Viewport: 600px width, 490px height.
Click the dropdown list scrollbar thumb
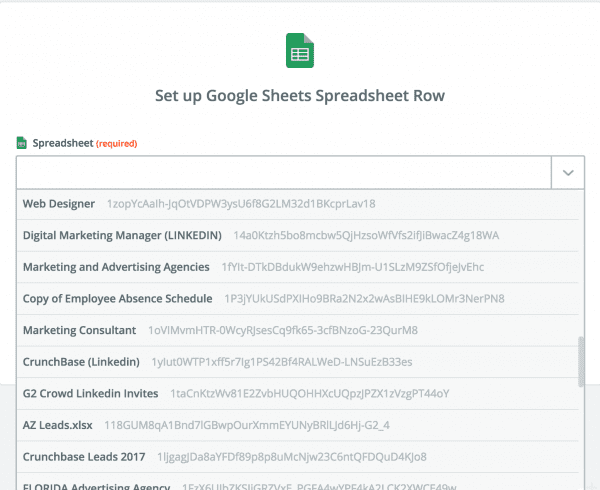click(581, 361)
